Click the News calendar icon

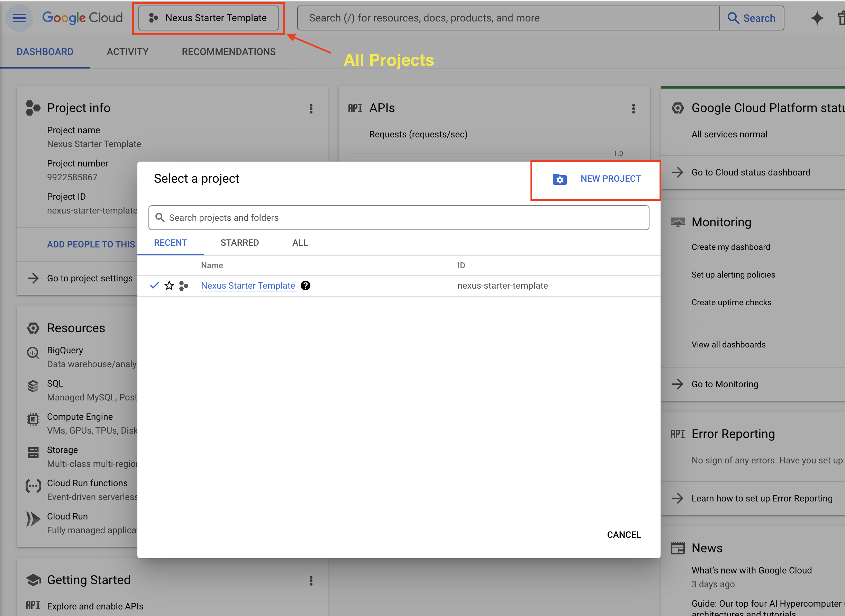point(678,548)
